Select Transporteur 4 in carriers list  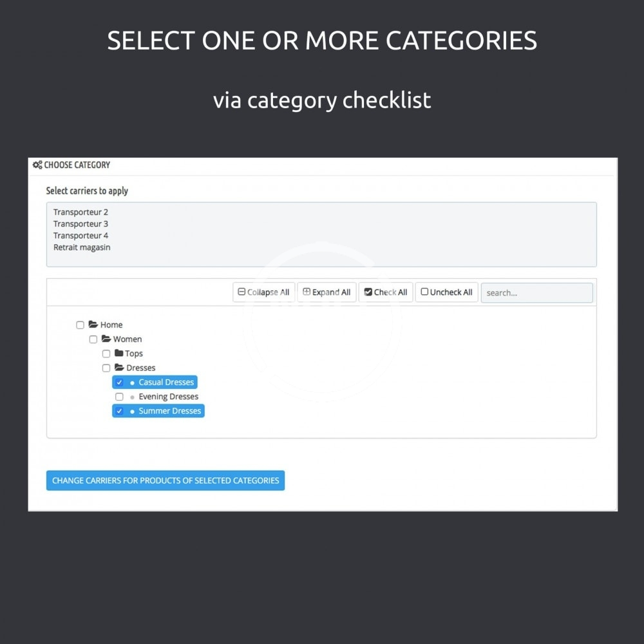80,236
